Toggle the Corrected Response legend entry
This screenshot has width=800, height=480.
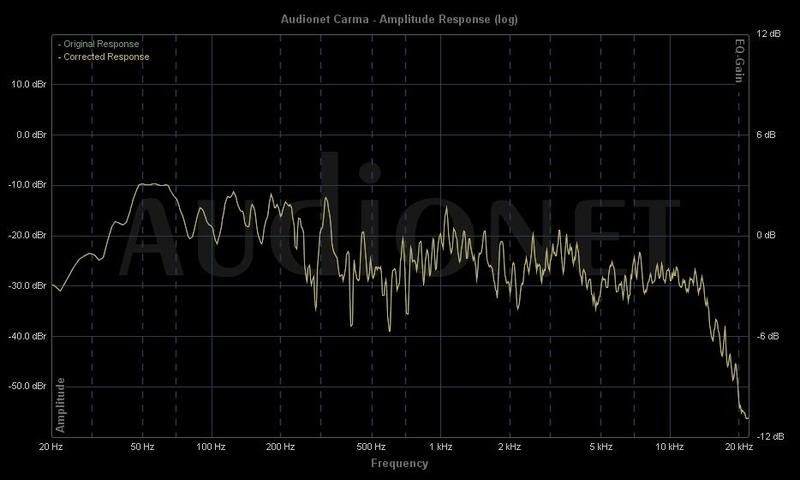[103, 57]
